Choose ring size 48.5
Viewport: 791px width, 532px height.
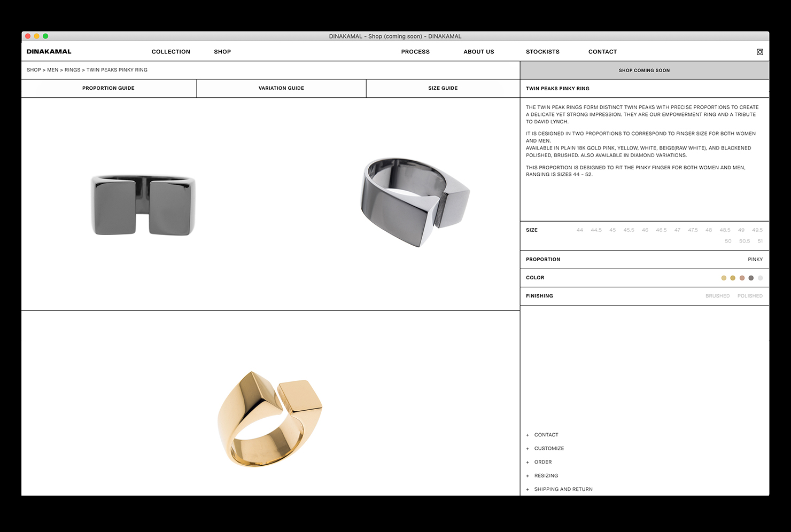725,230
